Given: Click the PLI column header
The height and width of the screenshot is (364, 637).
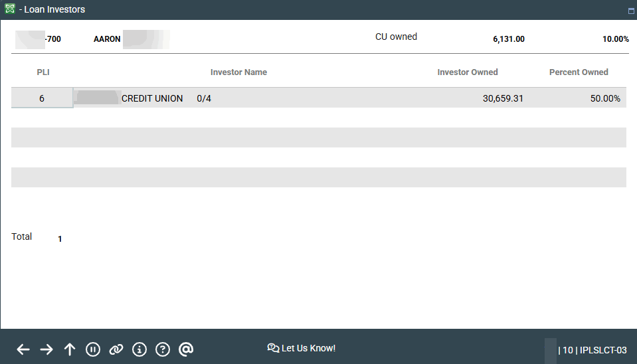Looking at the screenshot, I should pos(43,72).
